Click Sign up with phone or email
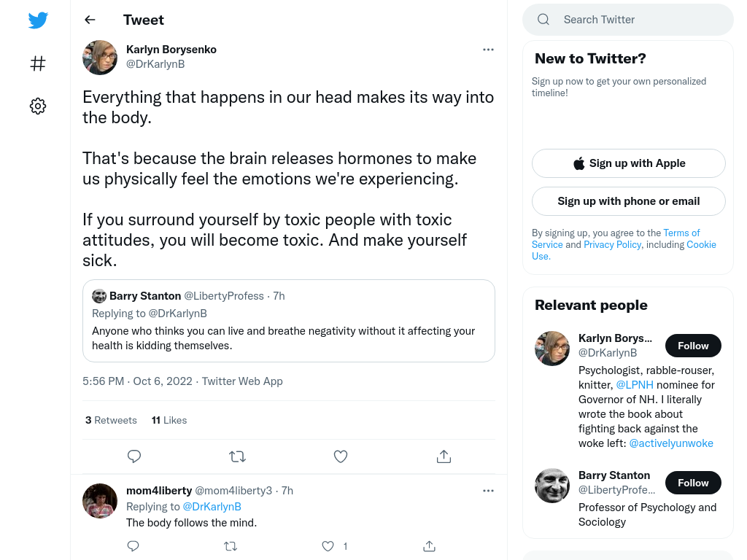The image size is (747, 560). pos(628,201)
